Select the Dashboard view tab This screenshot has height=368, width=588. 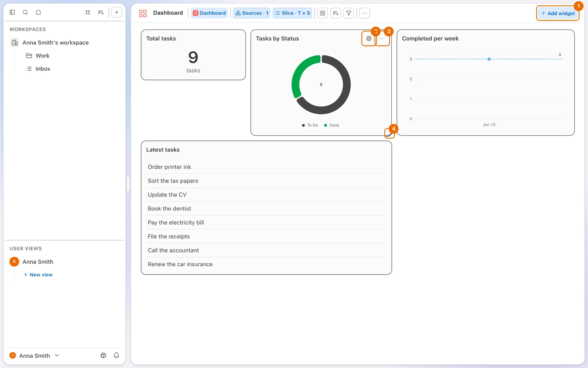209,13
